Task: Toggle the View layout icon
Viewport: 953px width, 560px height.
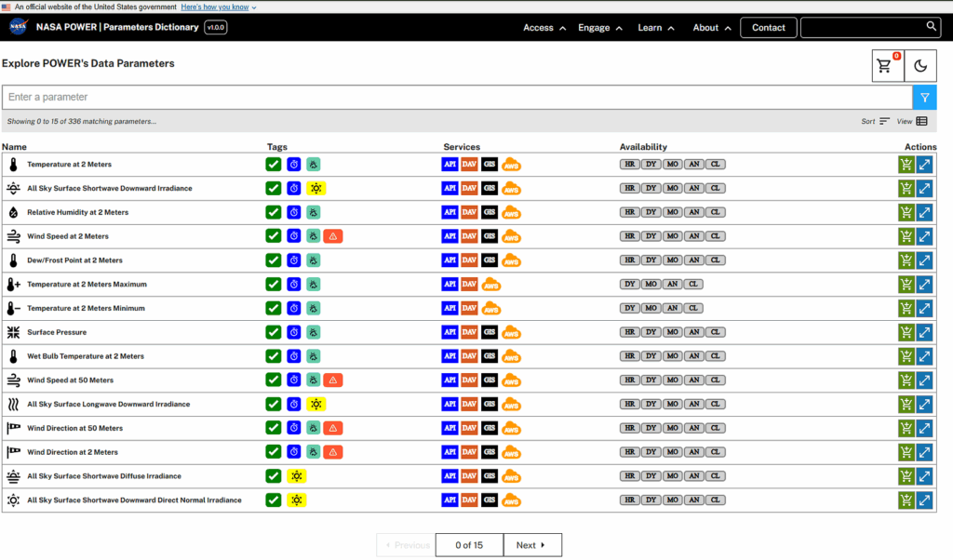Action: pyautogui.click(x=921, y=121)
